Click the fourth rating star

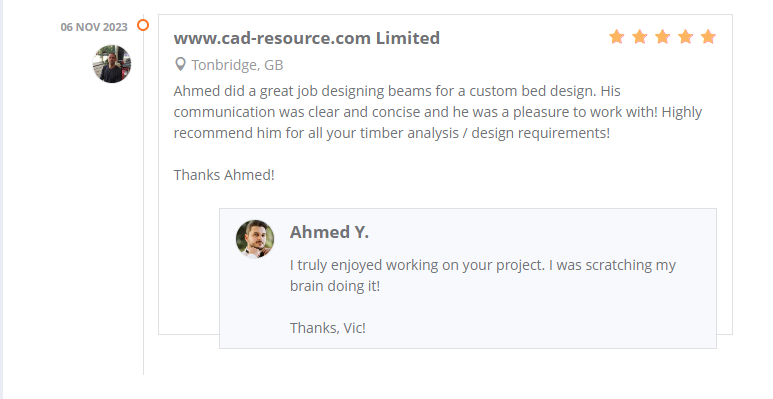click(685, 37)
